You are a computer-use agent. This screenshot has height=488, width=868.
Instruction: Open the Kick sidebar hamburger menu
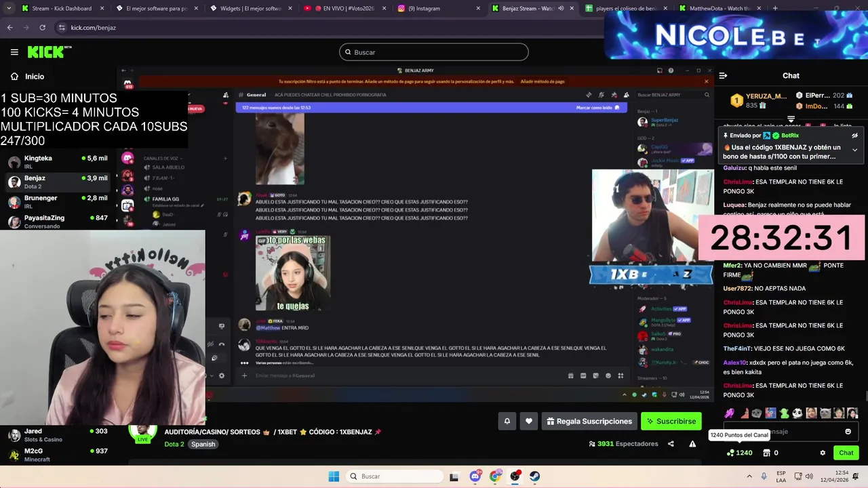click(14, 52)
